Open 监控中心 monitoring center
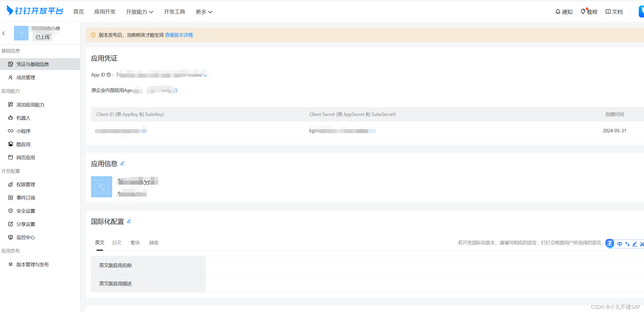Viewport: 644px width, 312px height. [26, 238]
